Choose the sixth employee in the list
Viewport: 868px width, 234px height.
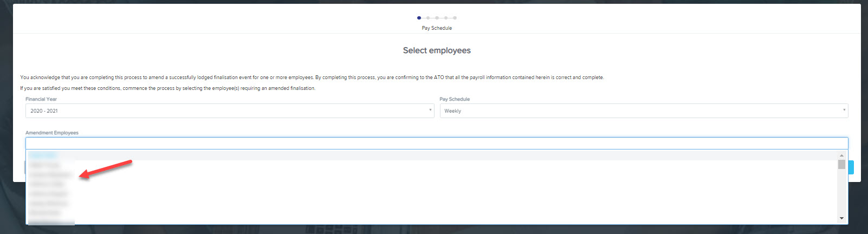pyautogui.click(x=49, y=203)
